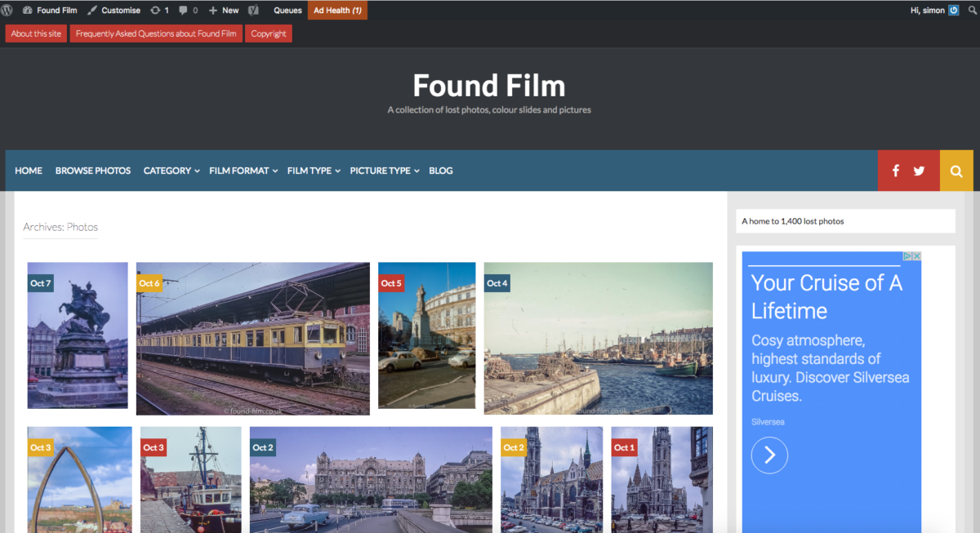Click the Found Film site title
980x533 pixels.
[489, 86]
